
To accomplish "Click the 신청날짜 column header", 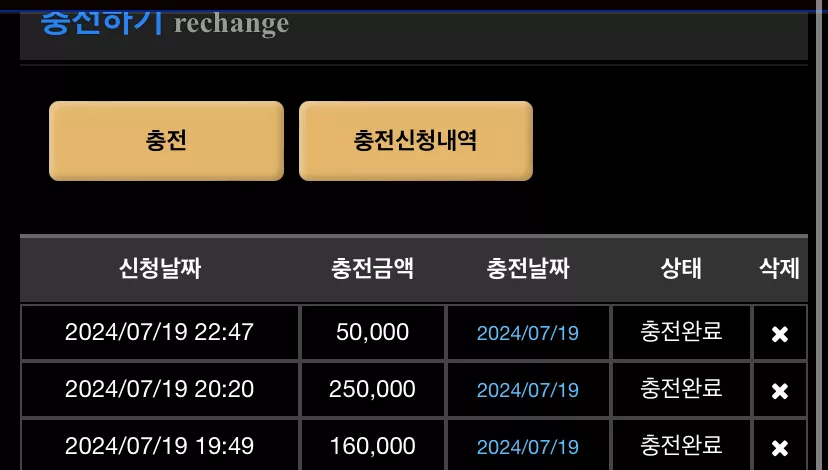I will 160,268.
